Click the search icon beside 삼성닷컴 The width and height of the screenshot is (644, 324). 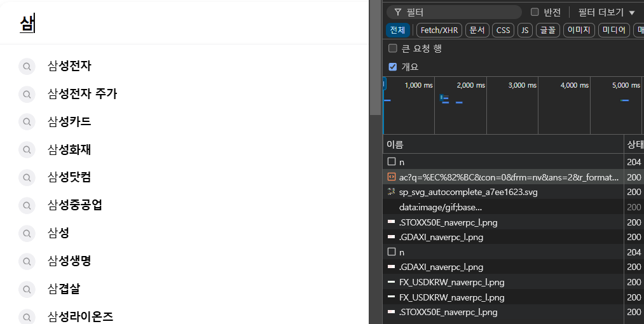coord(27,177)
